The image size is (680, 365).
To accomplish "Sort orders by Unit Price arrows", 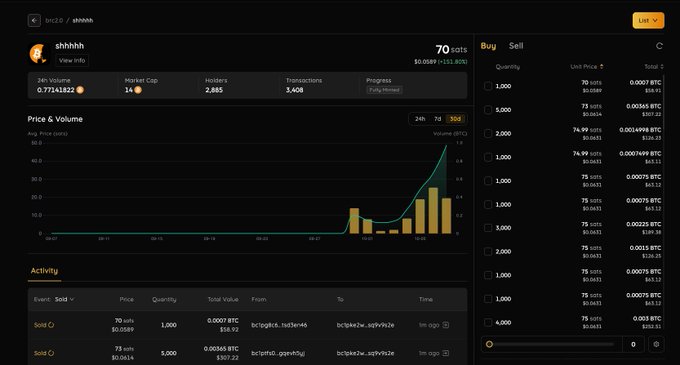I will (602, 67).
